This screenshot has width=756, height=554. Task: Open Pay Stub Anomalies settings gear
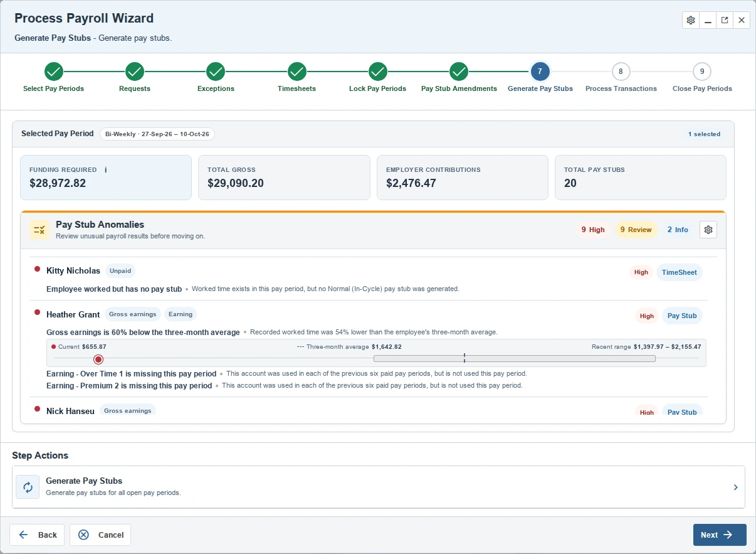pyautogui.click(x=708, y=230)
